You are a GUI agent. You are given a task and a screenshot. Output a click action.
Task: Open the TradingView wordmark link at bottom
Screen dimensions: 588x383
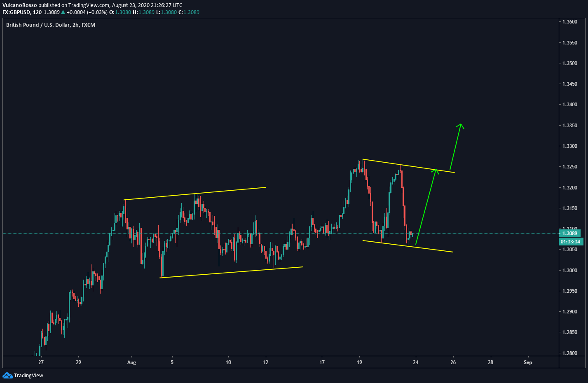point(28,375)
